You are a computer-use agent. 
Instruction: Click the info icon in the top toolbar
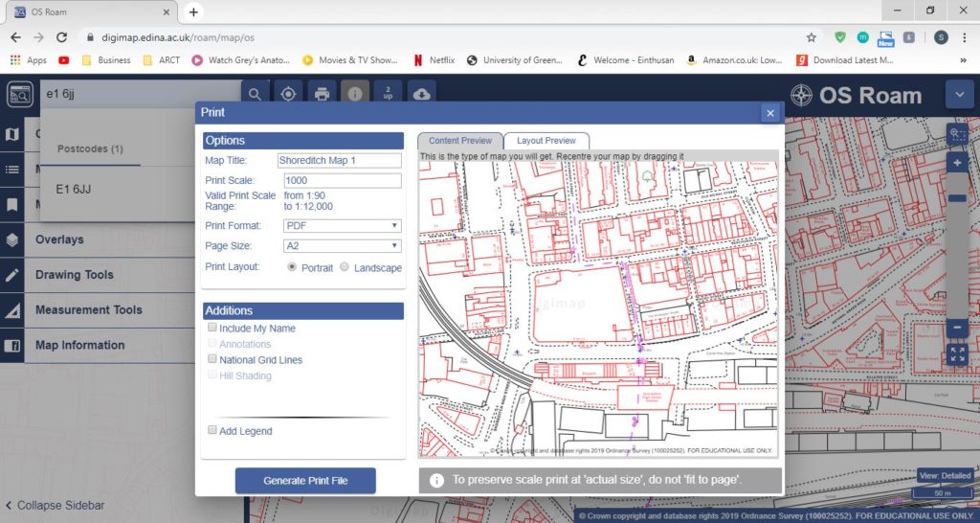coord(355,94)
